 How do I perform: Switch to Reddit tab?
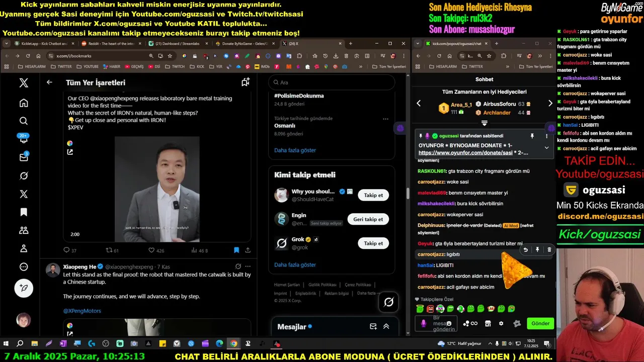click(x=111, y=44)
